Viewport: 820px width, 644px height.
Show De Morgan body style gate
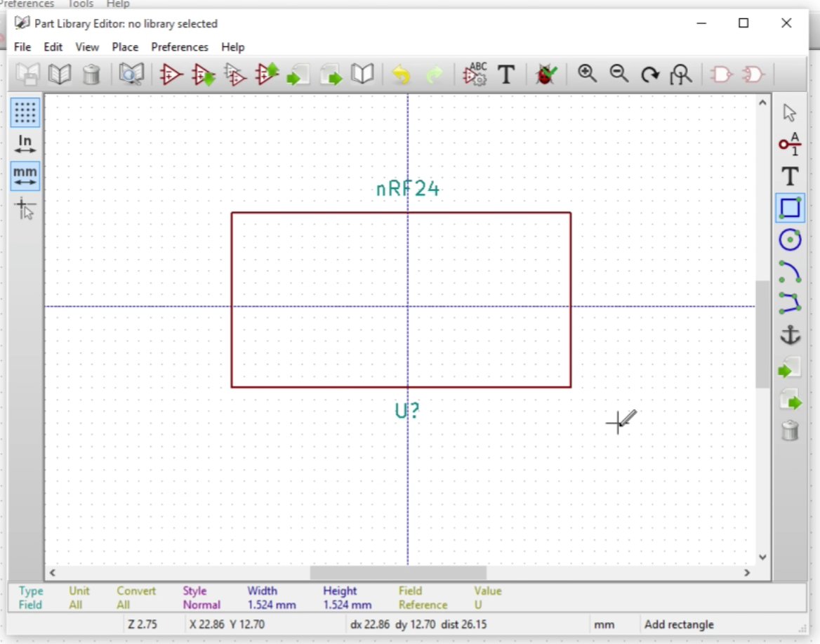[753, 74]
